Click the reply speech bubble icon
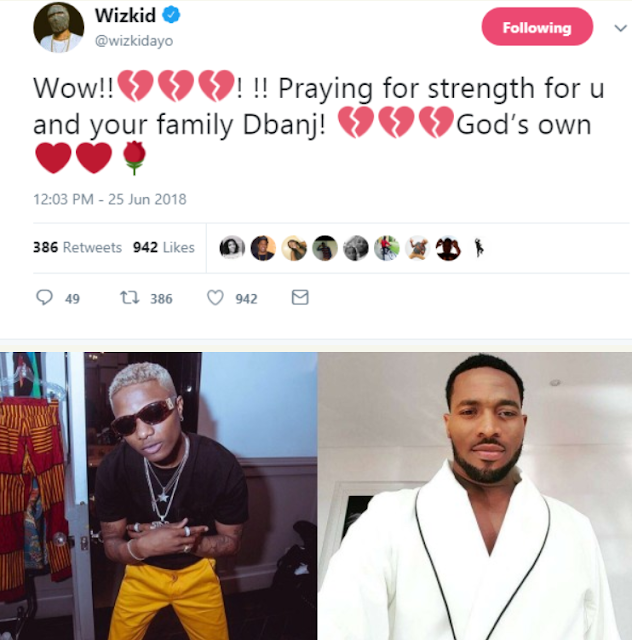The height and width of the screenshot is (640, 632). coord(44,298)
